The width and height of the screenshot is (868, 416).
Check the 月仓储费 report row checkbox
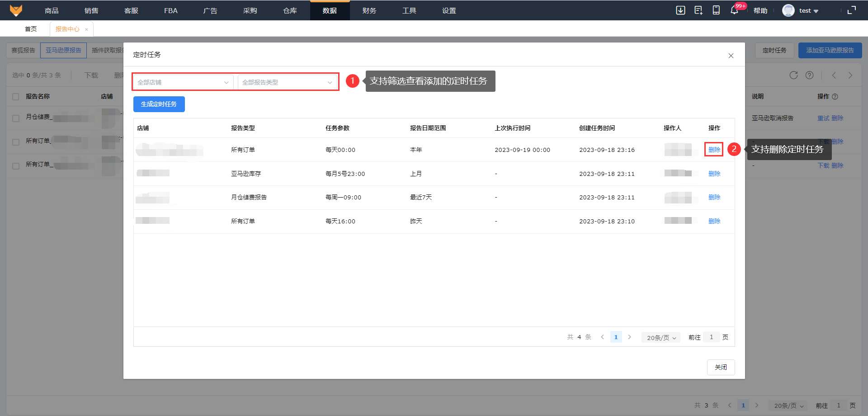tap(16, 118)
